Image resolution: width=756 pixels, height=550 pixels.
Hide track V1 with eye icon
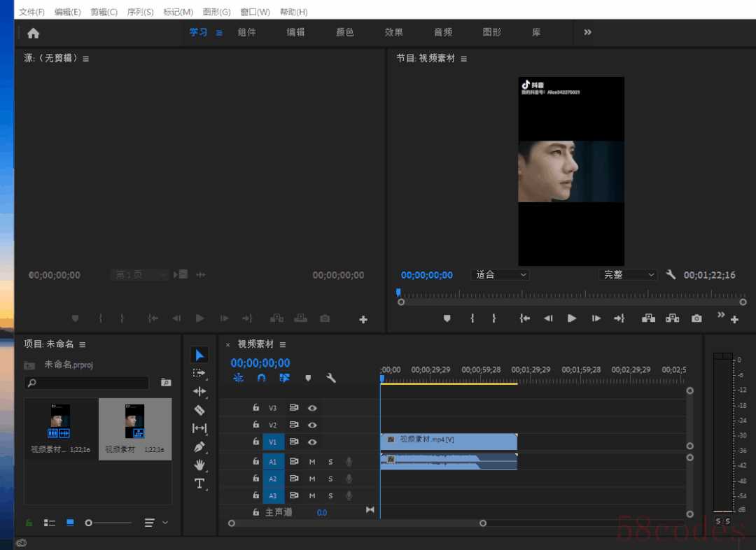click(x=312, y=442)
